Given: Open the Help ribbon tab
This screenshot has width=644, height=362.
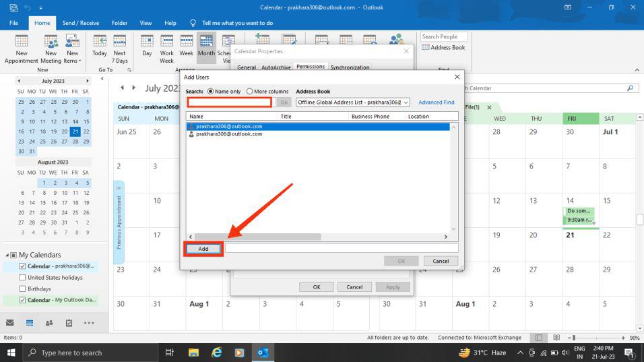Looking at the screenshot, I should tap(170, 23).
